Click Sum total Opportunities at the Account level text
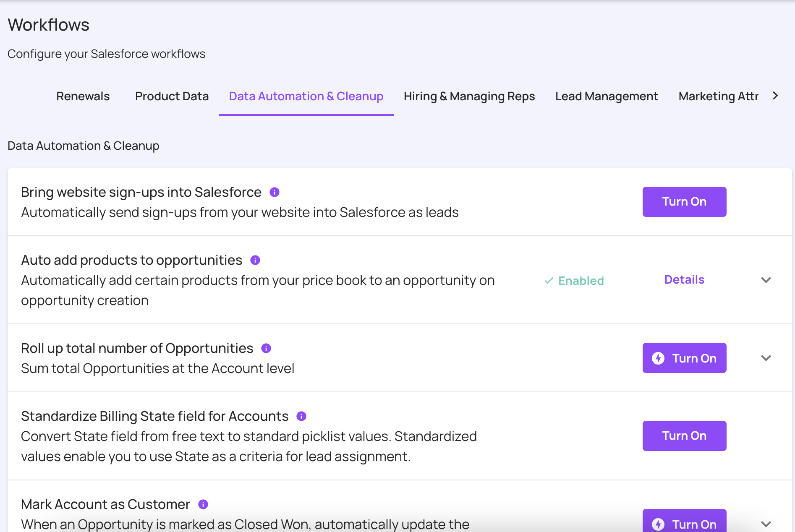795x532 pixels. (x=157, y=368)
